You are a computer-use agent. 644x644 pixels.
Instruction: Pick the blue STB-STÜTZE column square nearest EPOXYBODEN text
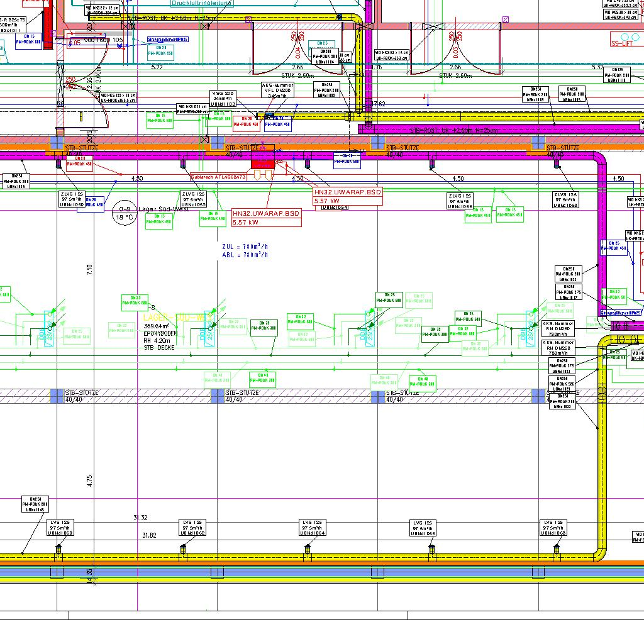(217, 396)
